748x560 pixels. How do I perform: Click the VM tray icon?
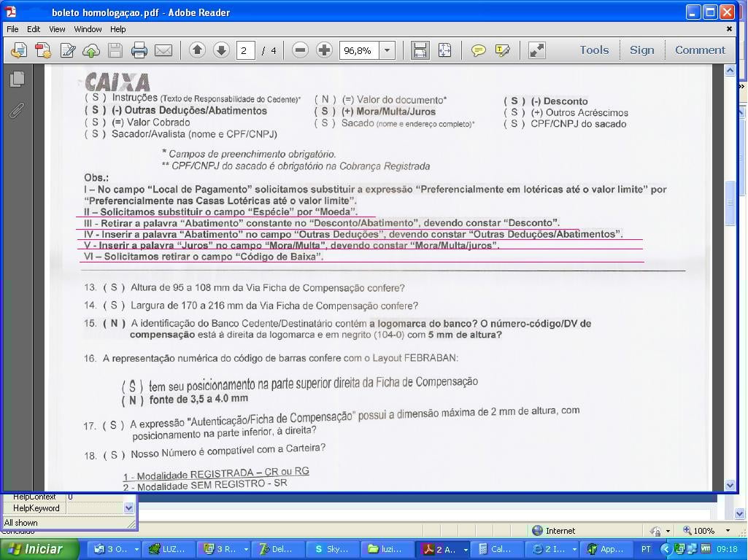tap(705, 549)
